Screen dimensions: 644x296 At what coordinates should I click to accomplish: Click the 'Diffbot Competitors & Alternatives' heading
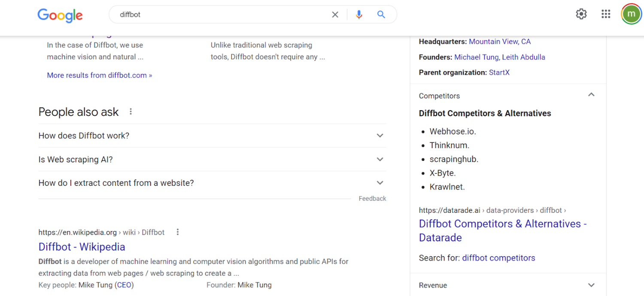[485, 114]
